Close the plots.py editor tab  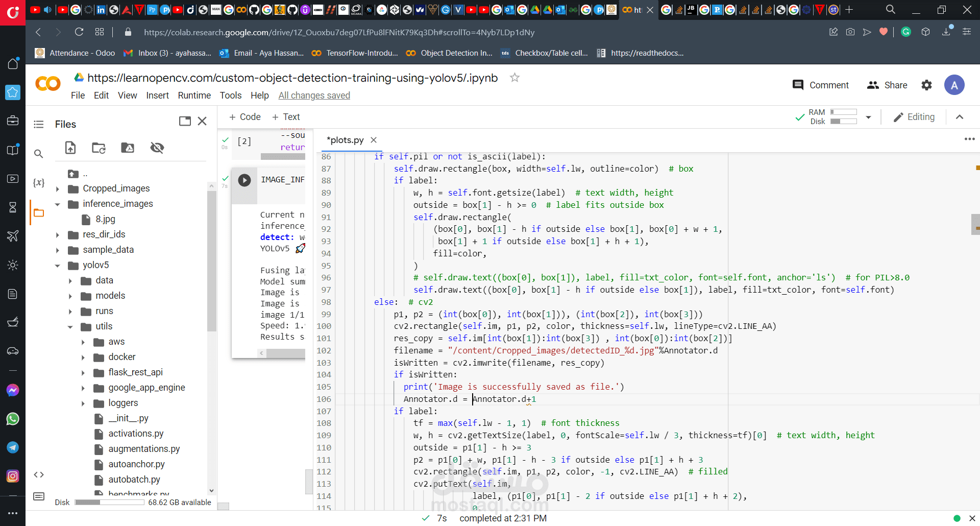tap(374, 140)
